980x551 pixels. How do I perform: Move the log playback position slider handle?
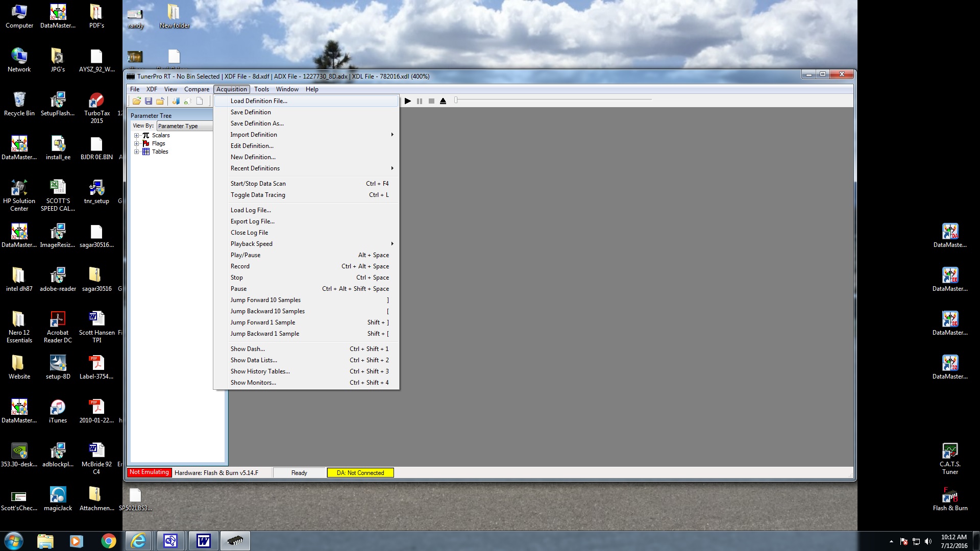(456, 100)
